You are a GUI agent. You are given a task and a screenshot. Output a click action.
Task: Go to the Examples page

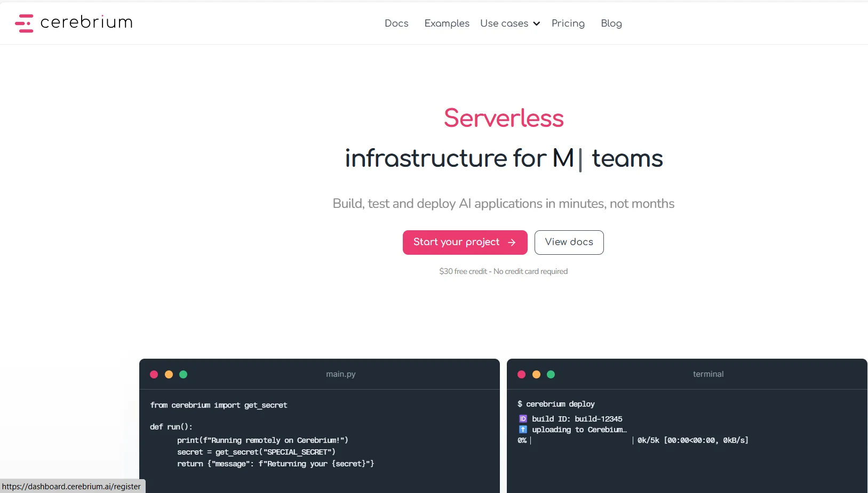pos(447,23)
